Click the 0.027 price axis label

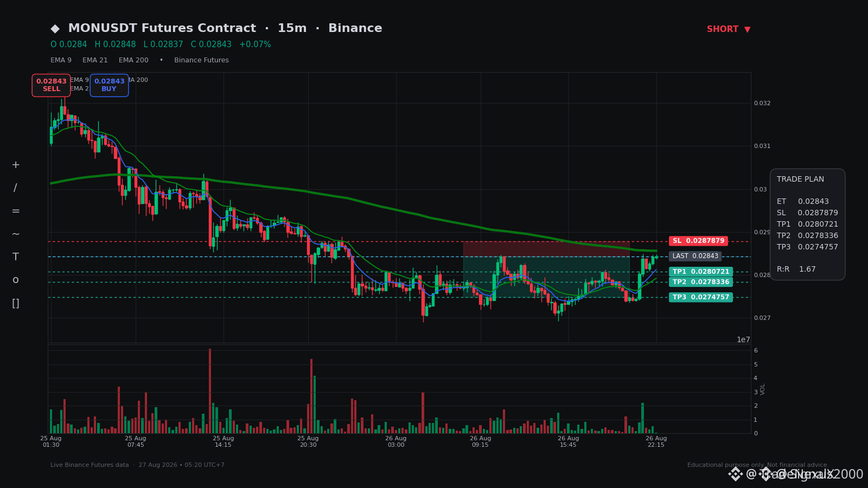coord(762,318)
